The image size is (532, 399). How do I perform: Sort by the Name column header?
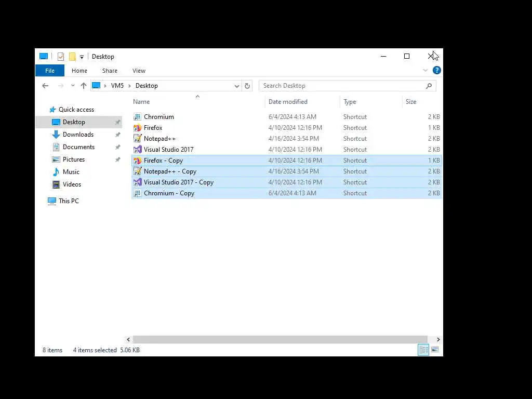(x=141, y=102)
